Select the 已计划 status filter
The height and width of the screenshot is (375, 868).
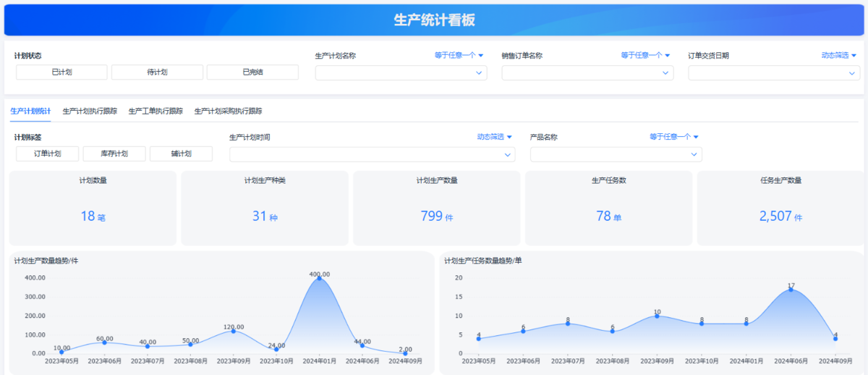[x=61, y=72]
